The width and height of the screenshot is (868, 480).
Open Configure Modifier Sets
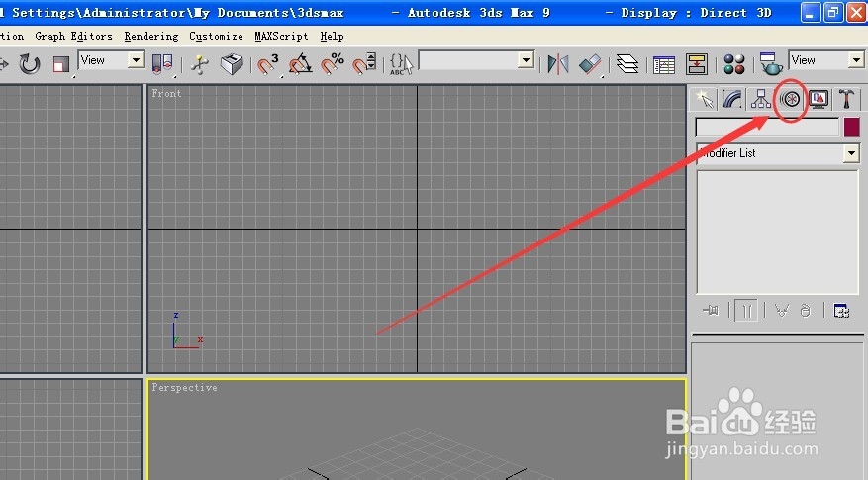[841, 311]
